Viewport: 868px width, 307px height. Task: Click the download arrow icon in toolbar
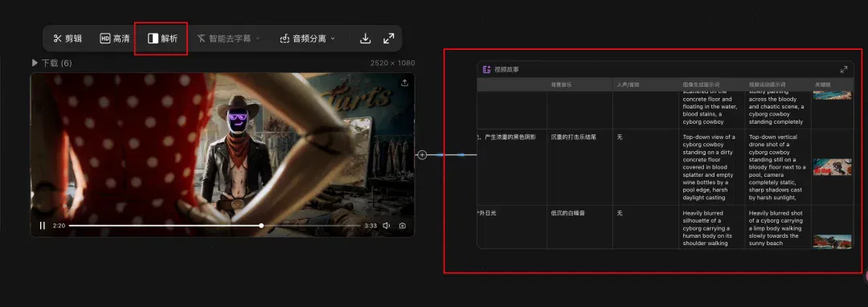366,39
